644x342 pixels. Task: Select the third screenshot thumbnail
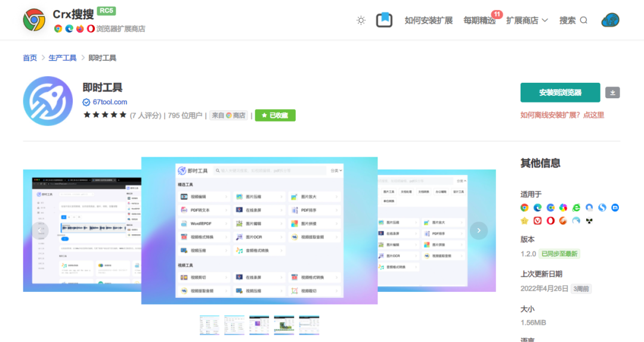pyautogui.click(x=259, y=325)
